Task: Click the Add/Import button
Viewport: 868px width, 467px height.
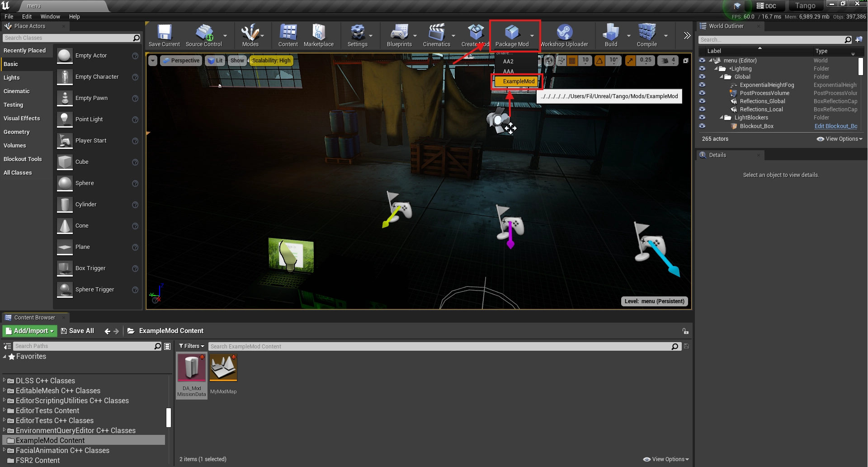Action: pyautogui.click(x=30, y=331)
